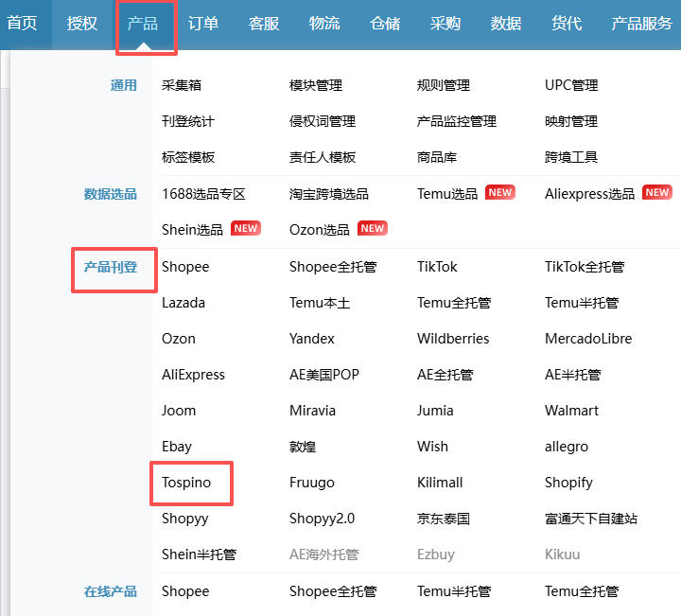Image resolution: width=681 pixels, height=616 pixels.
Task: Choose Shein选品 in the menu
Action: pyautogui.click(x=192, y=229)
